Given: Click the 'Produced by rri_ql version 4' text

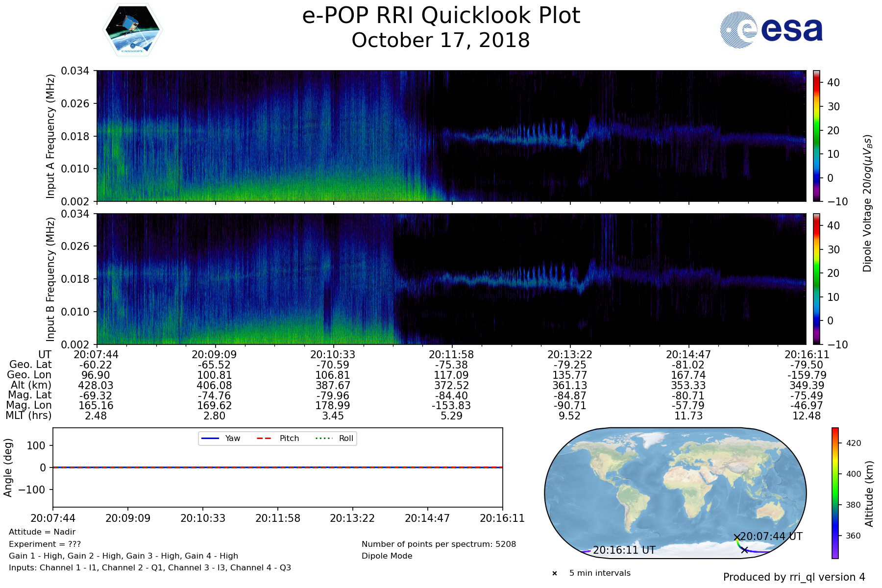Looking at the screenshot, I should [x=794, y=577].
